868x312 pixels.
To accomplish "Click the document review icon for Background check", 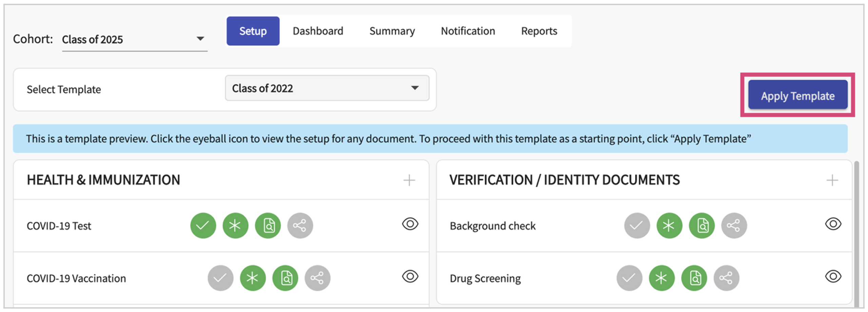I will coord(702,226).
